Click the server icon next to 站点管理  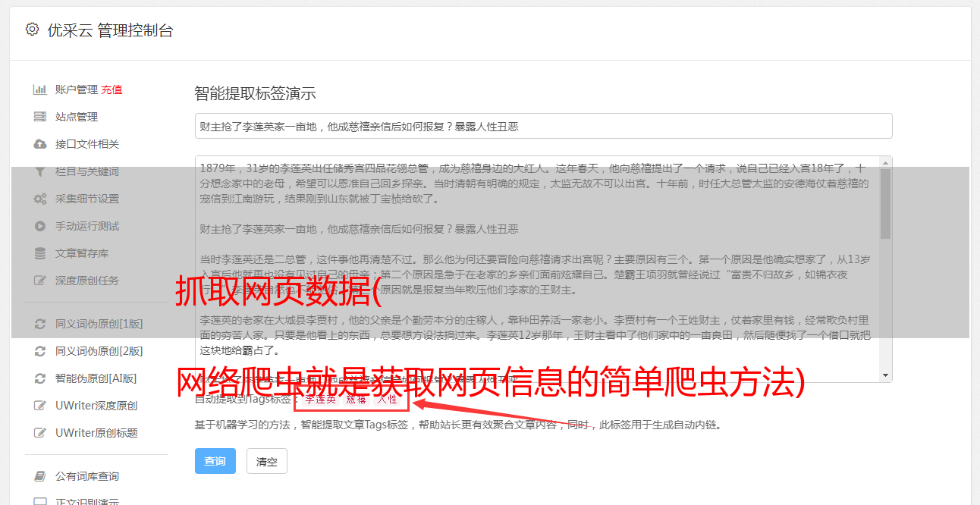(x=40, y=117)
